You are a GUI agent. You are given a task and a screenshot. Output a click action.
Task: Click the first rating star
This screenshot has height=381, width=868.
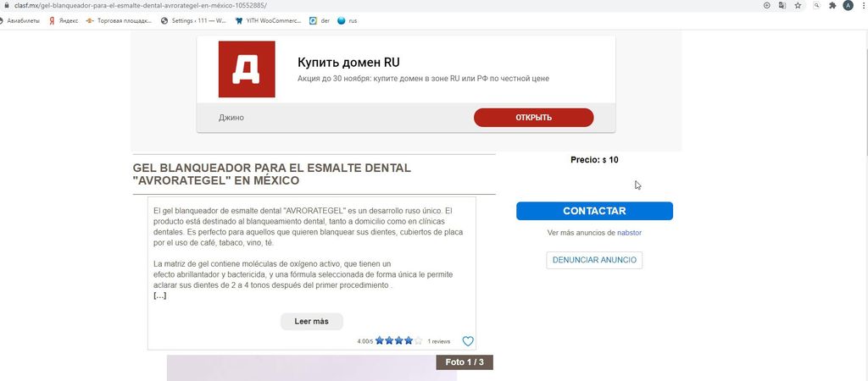[380, 340]
